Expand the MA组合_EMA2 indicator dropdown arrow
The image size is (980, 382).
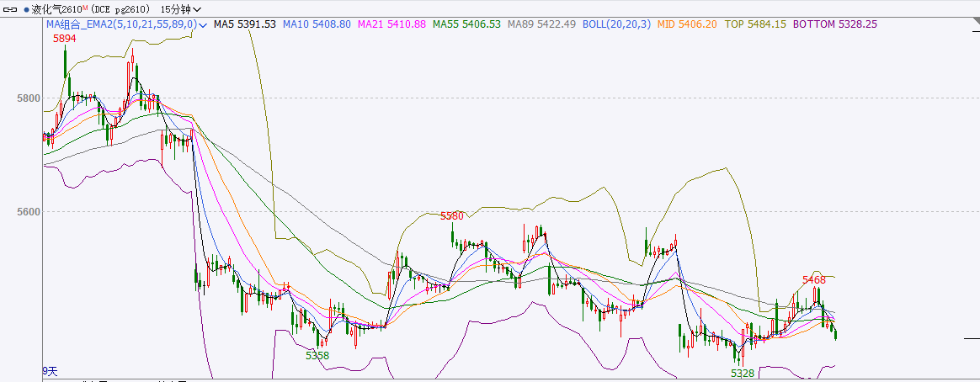coord(203,25)
